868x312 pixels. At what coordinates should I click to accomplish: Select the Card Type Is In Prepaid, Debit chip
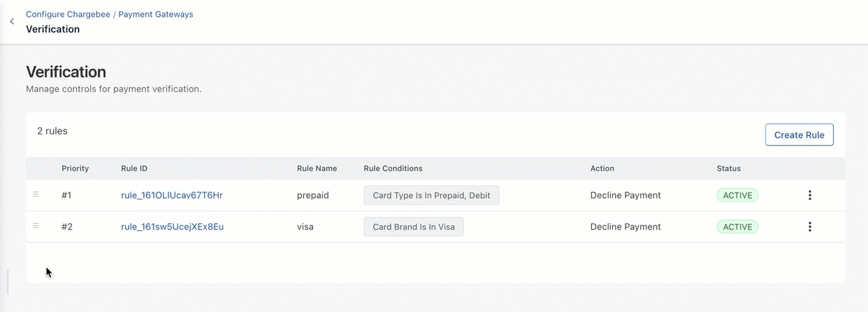(431, 195)
